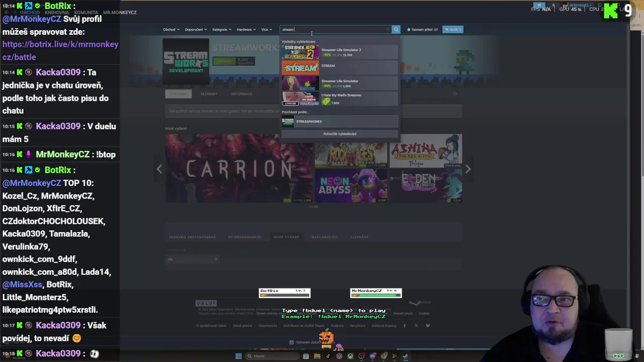Select NADCHÁZEJÍCÍ tab

coord(325,237)
